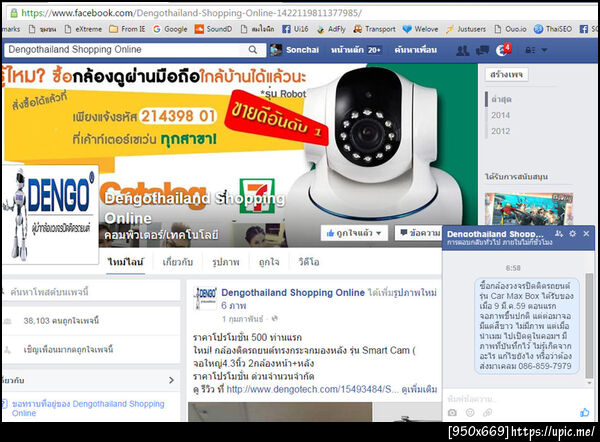
Task: Close the Dengothailand chat window
Action: (586, 233)
